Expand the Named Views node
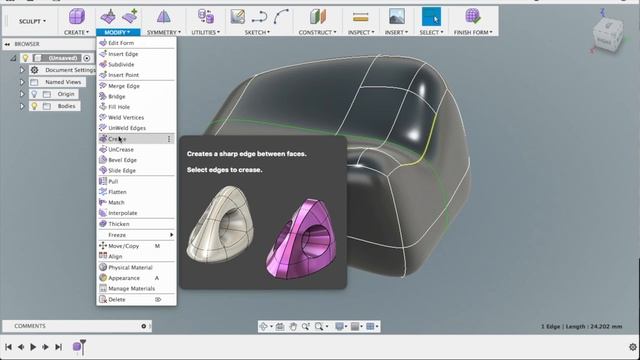The image size is (640, 360). pos(22,82)
